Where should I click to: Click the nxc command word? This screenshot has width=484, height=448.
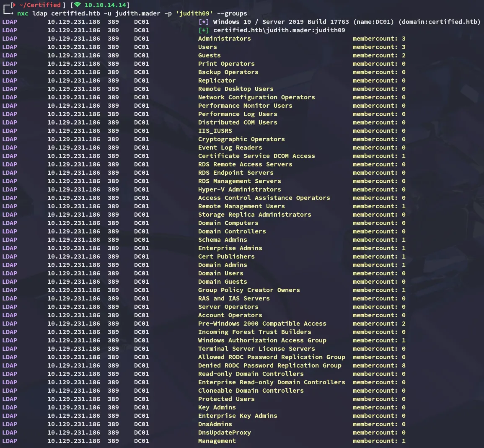point(23,13)
